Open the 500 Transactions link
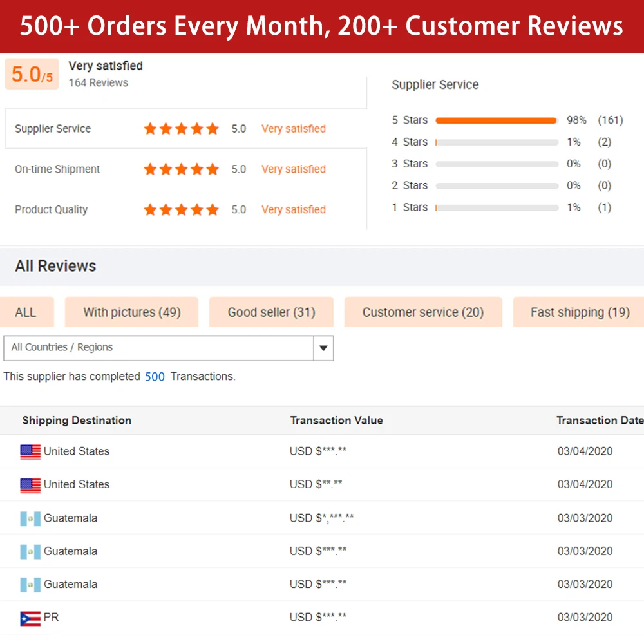This screenshot has width=644, height=644. (x=155, y=377)
